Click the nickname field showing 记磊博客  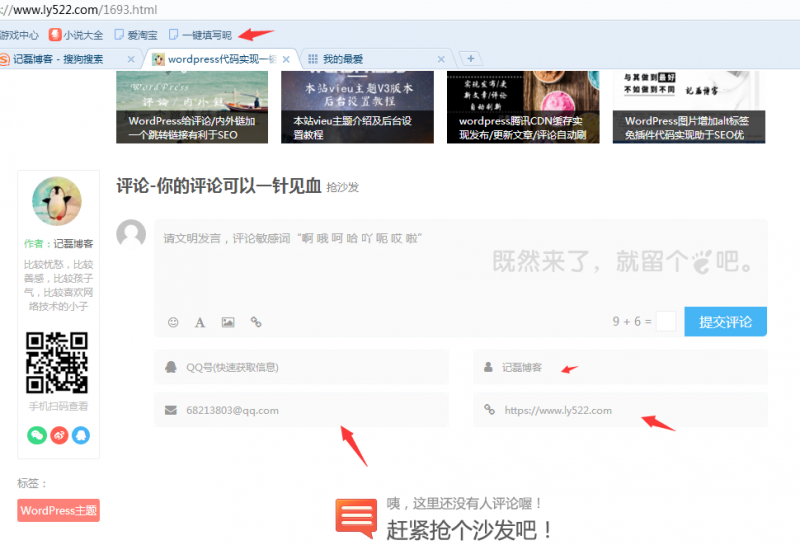click(x=620, y=367)
